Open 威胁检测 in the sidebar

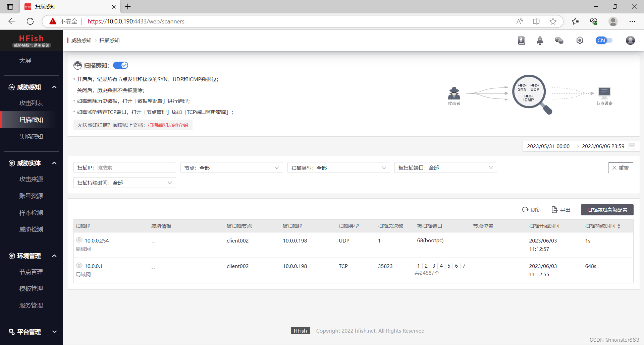pos(31,229)
